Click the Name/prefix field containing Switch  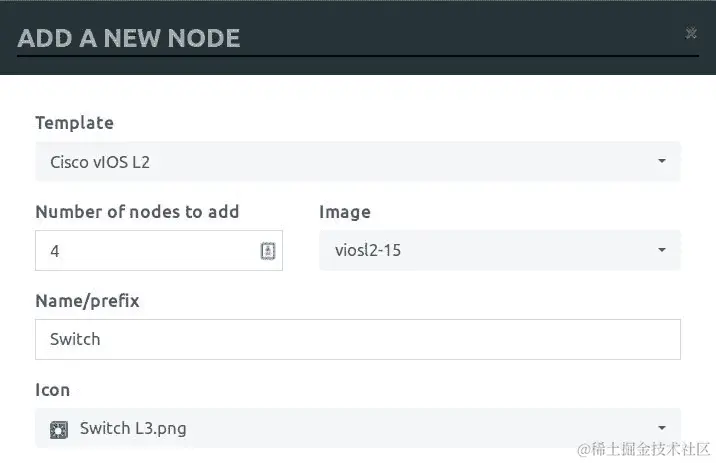pyautogui.click(x=358, y=339)
